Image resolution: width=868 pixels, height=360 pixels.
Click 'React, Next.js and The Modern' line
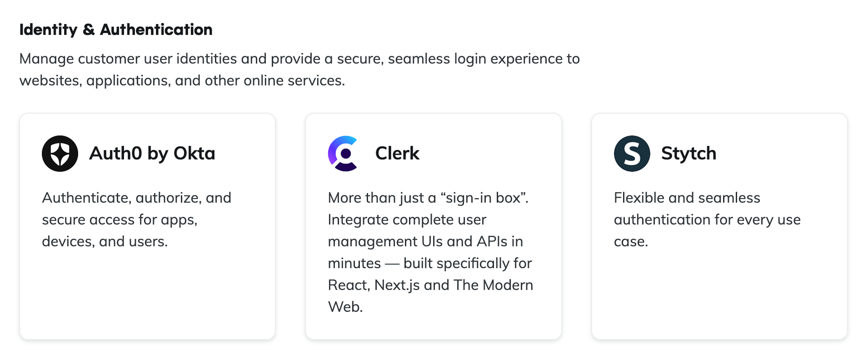click(x=430, y=285)
